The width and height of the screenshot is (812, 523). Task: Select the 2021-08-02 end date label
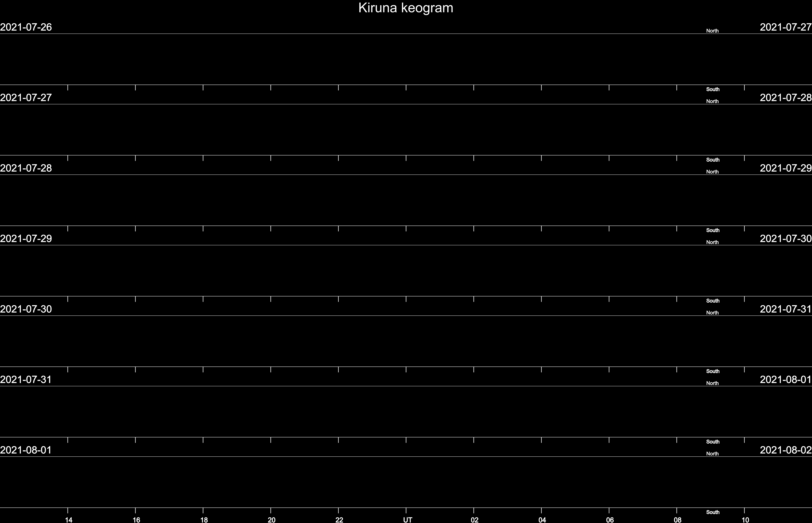point(786,450)
